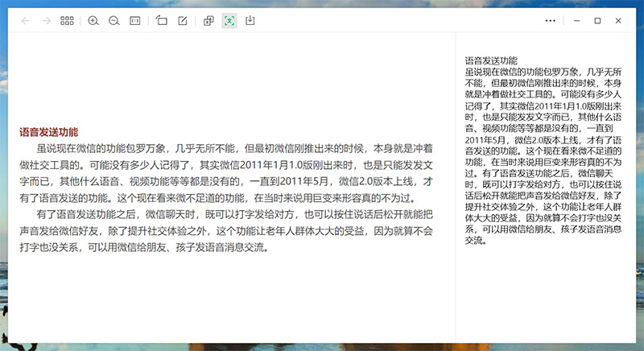Click extracted line starting 过。有了语音发送功能之后
The width and height of the screenshot is (644, 351).
[539, 173]
